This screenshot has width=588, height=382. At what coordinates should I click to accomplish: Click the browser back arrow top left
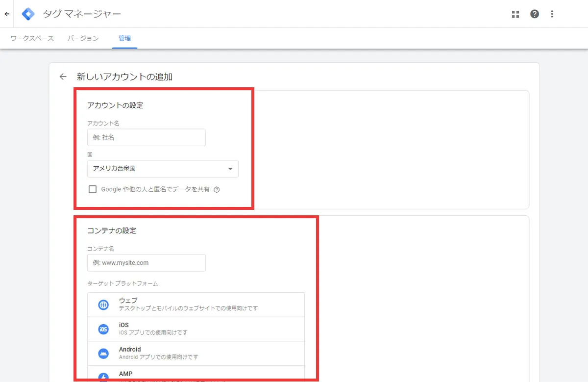[x=6, y=14]
